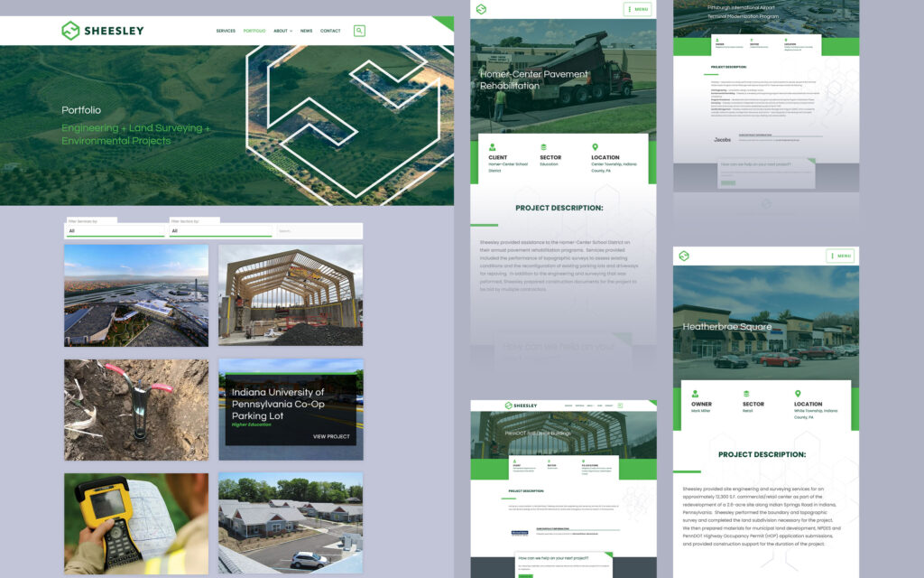Open the Filter Sectors by dropdown
This screenshot has width=924, height=578.
[219, 229]
